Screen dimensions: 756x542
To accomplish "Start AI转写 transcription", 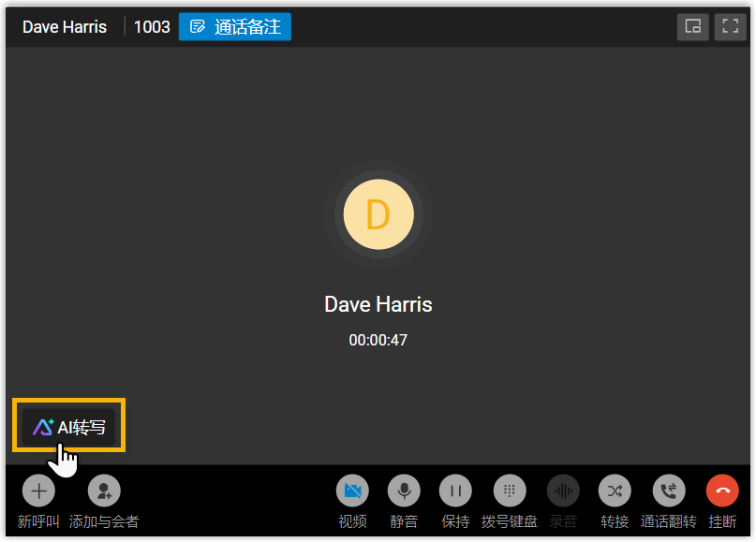I will point(69,428).
